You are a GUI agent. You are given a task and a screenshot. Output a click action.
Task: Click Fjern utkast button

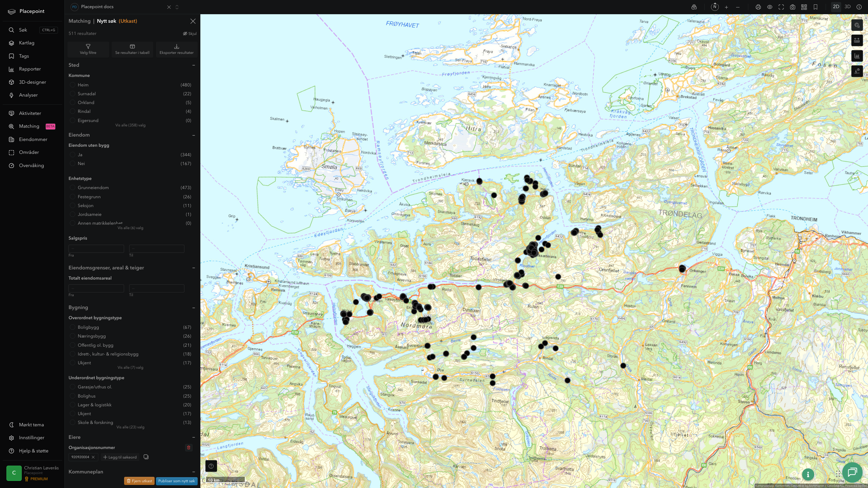[139, 481]
